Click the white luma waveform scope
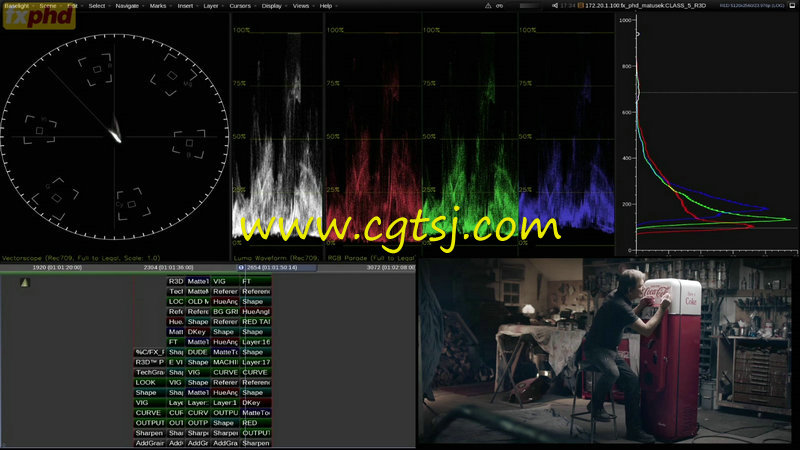This screenshot has height=450, width=800. click(277, 138)
